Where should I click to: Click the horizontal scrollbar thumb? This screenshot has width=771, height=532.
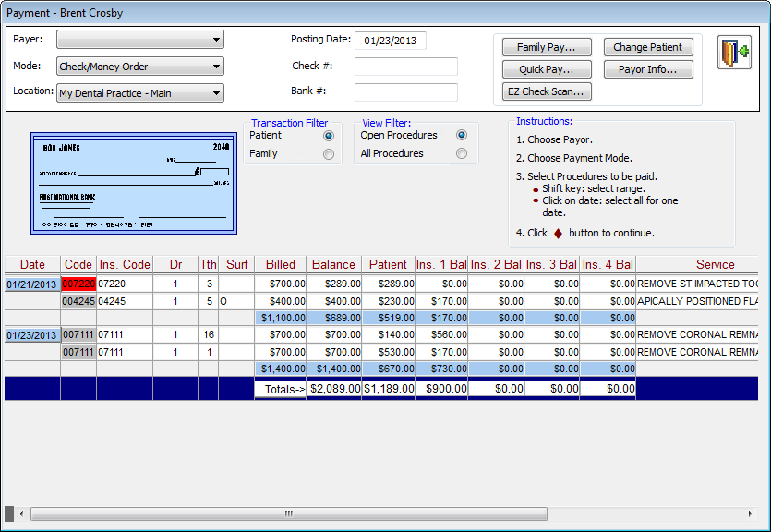click(x=288, y=514)
